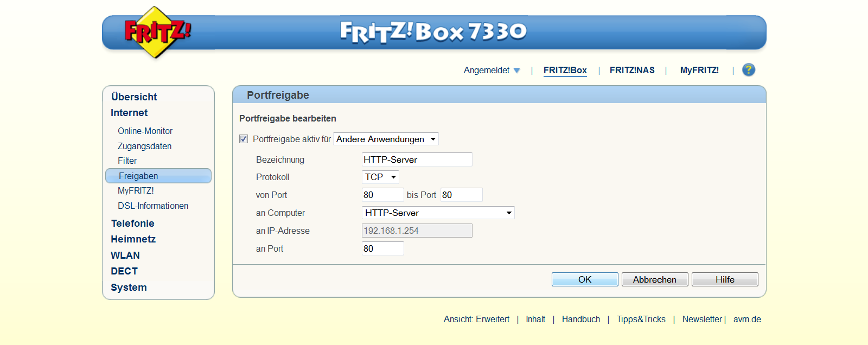
Task: Visit the avm.de footer link
Action: (x=747, y=320)
